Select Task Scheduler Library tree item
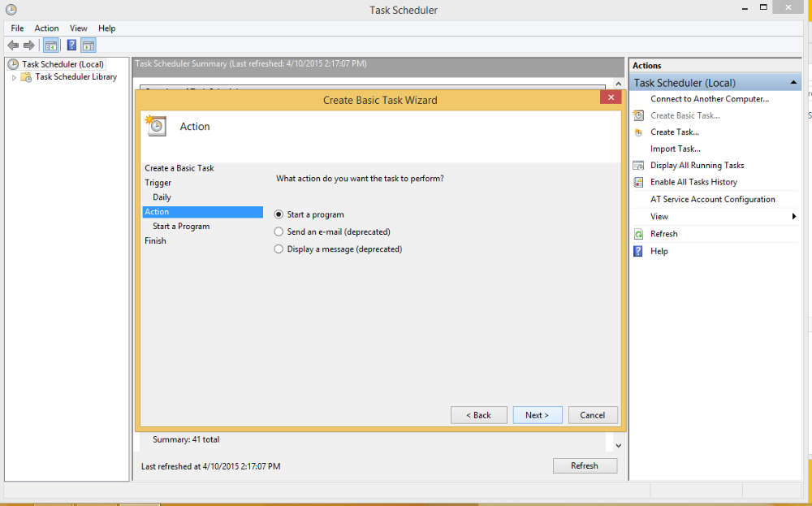Image resolution: width=812 pixels, height=506 pixels. tap(76, 77)
